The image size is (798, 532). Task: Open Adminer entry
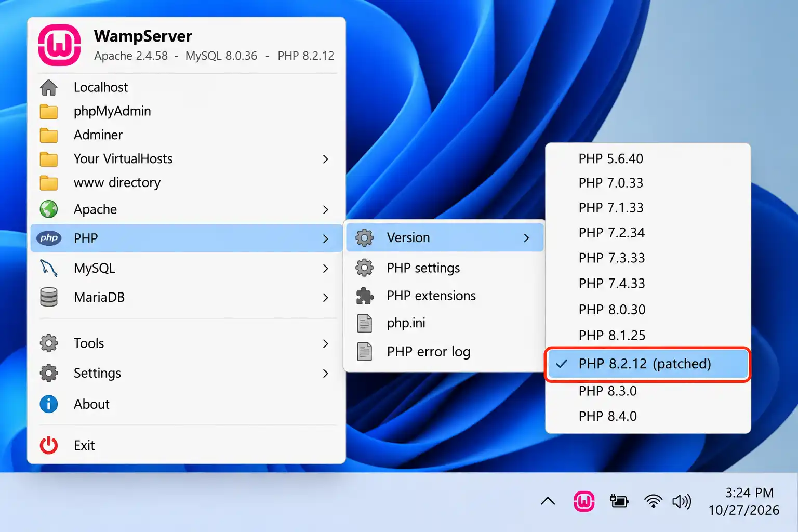(x=186, y=135)
